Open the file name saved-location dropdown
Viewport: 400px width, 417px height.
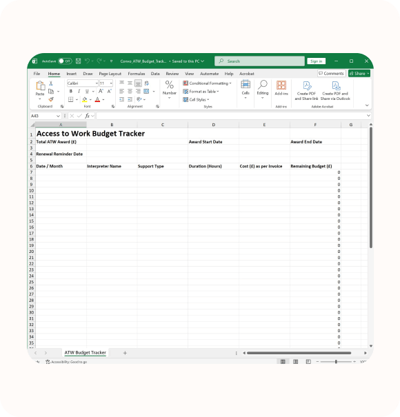[202, 61]
